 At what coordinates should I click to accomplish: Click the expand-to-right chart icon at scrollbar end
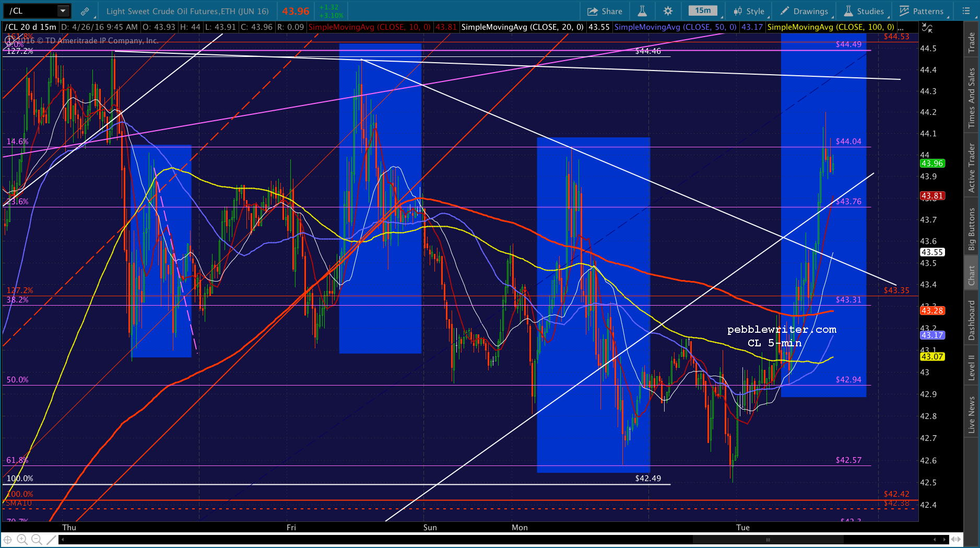[x=956, y=540]
